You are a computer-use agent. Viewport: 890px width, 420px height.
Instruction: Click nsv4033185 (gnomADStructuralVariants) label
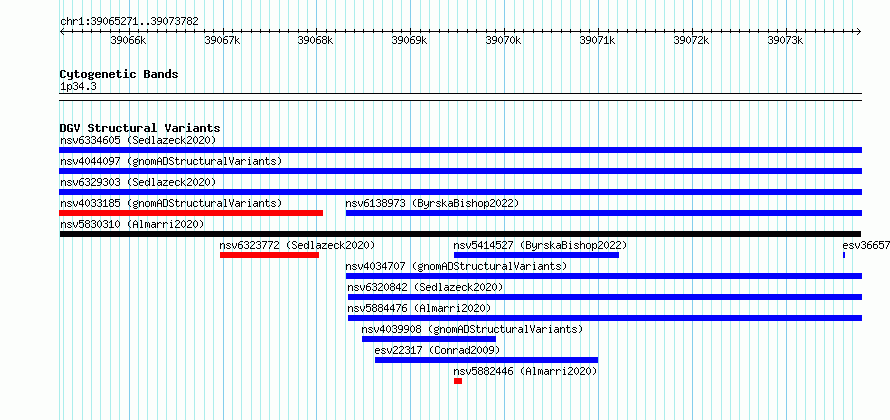point(171,203)
